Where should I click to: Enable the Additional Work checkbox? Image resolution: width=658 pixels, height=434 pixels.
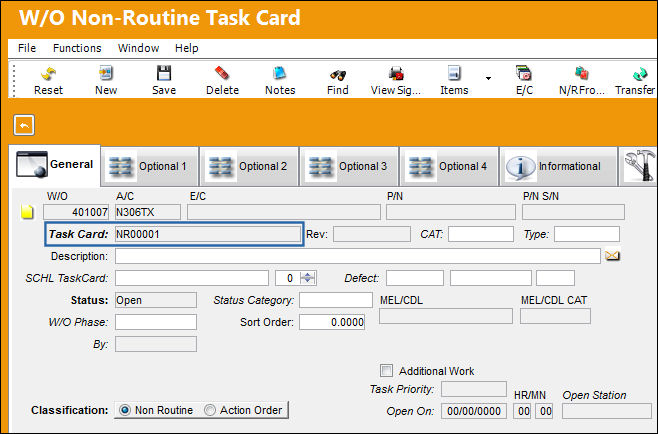coord(386,371)
